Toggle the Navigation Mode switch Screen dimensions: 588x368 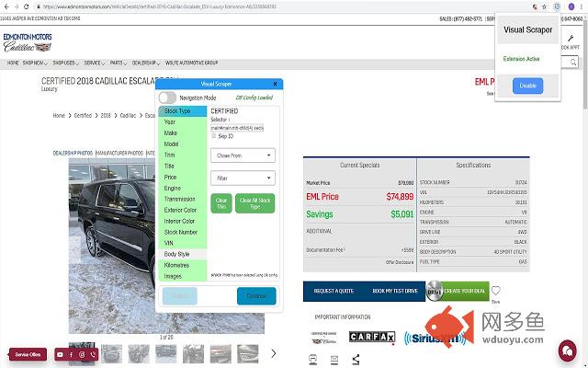(x=167, y=97)
